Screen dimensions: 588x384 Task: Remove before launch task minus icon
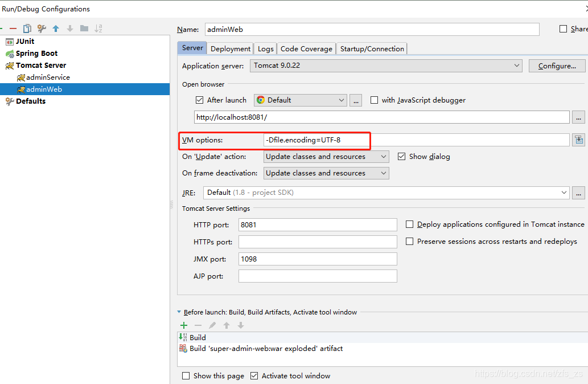click(198, 325)
